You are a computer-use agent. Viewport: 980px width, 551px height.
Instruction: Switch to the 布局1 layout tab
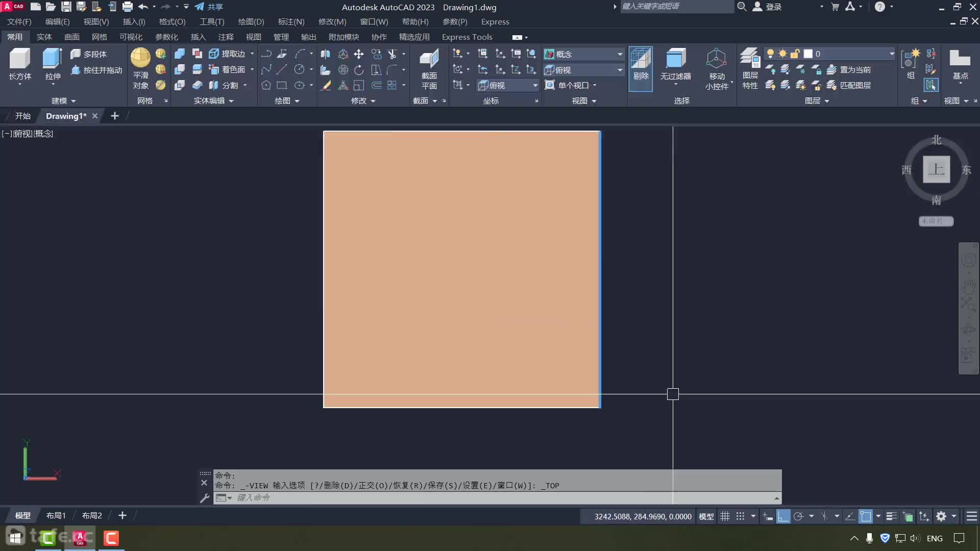[x=56, y=515]
